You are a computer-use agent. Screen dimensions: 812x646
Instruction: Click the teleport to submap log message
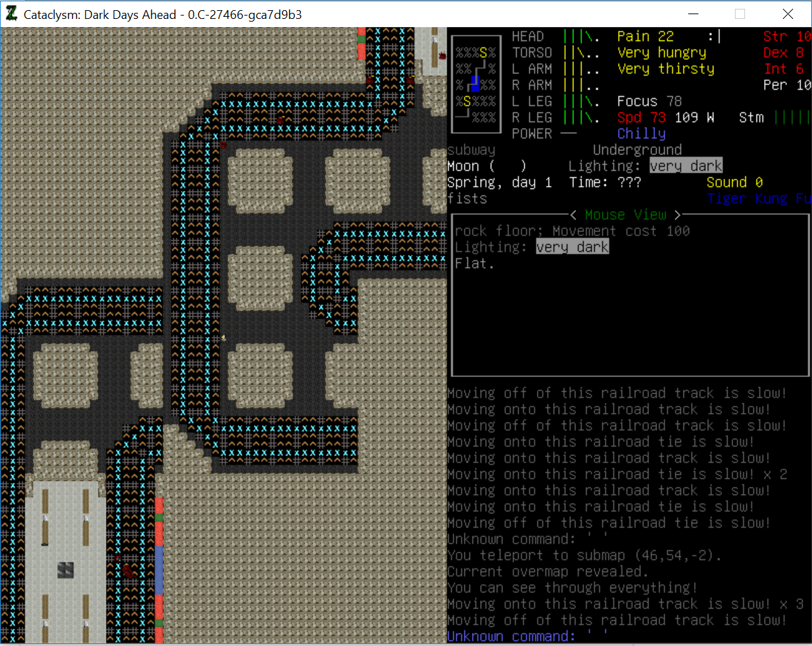coord(585,555)
